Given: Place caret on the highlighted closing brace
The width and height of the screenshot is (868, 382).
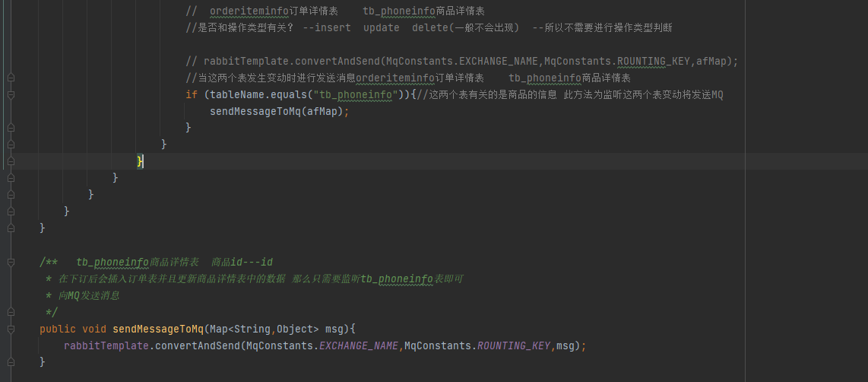Looking at the screenshot, I should click(140, 161).
